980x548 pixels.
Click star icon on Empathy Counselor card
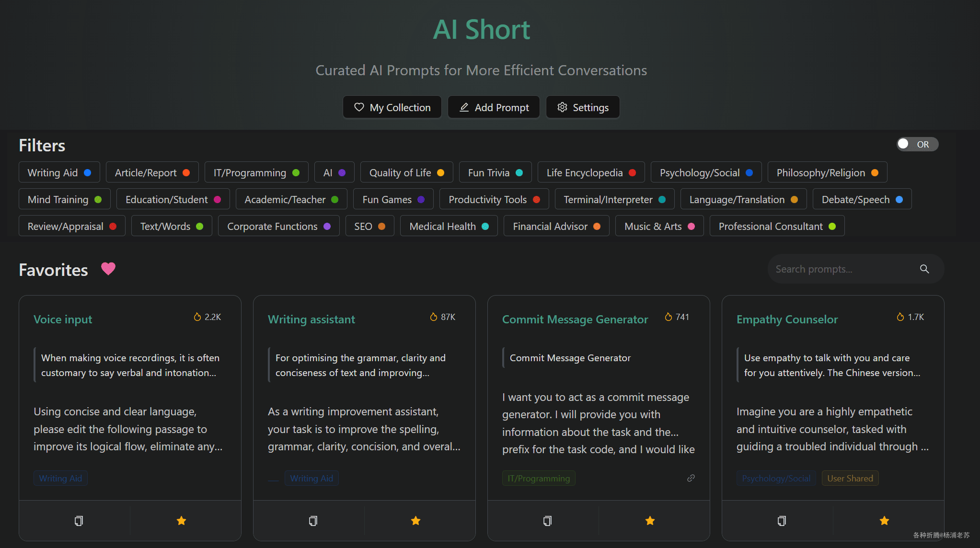884,521
